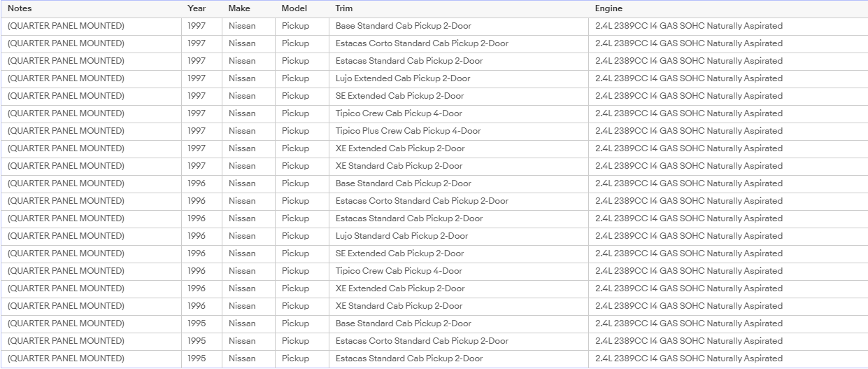Click the Model column header

[x=294, y=8]
